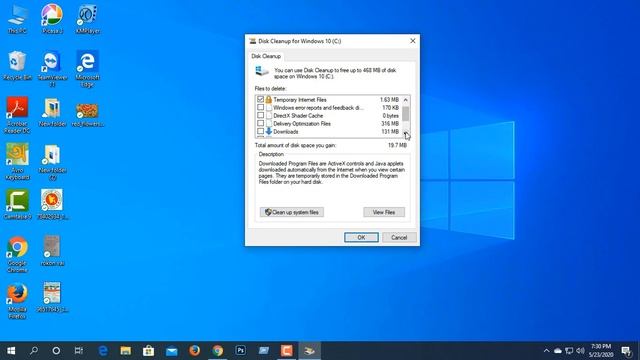Select the Google Chrome desktop shortcut
This screenshot has height=360, width=640.
pos(17,254)
